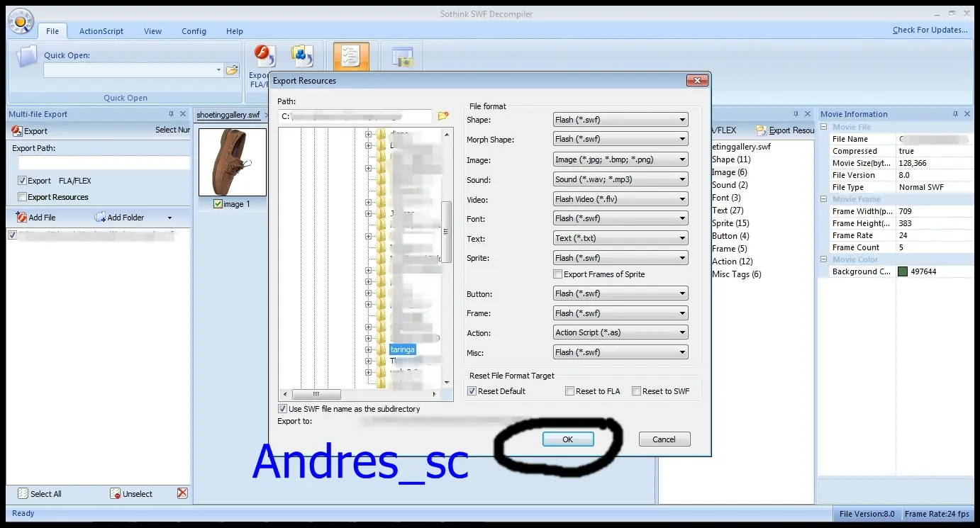Image resolution: width=980 pixels, height=528 pixels.
Task: Open the Sprite file format dropdown
Action: [x=620, y=258]
